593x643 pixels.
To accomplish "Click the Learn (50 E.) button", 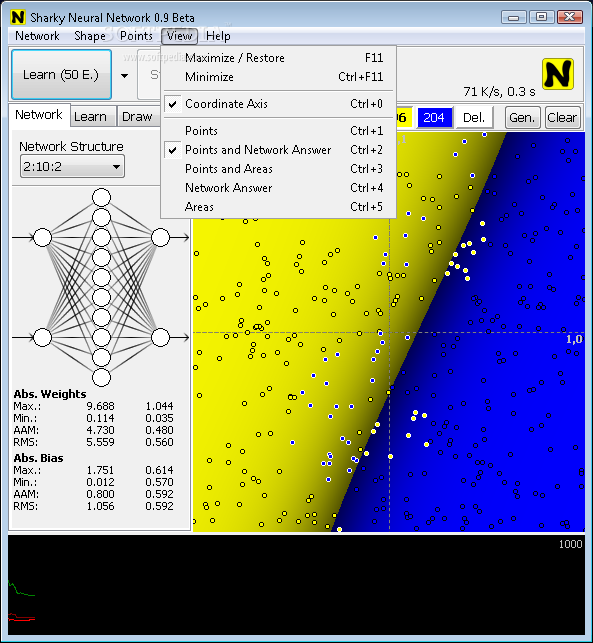I will tap(62, 75).
